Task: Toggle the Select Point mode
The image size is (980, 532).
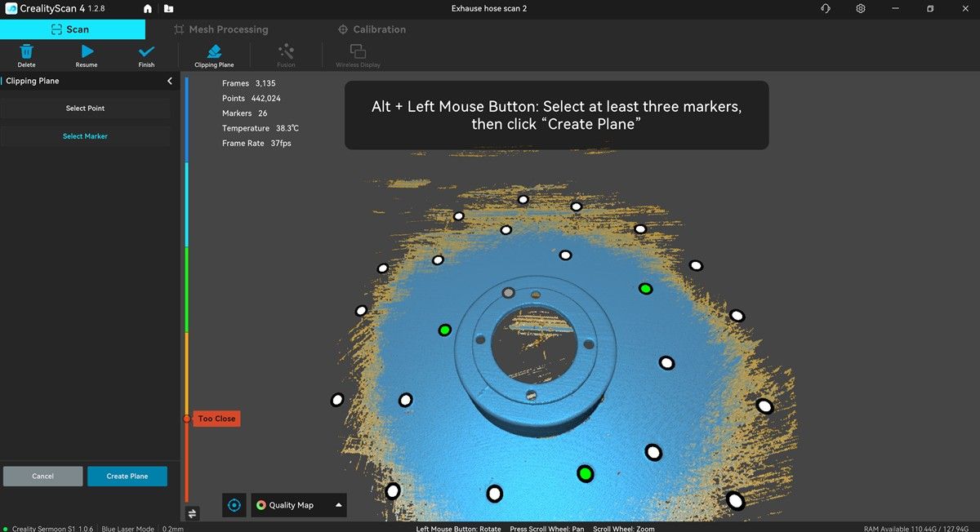Action: [85, 109]
